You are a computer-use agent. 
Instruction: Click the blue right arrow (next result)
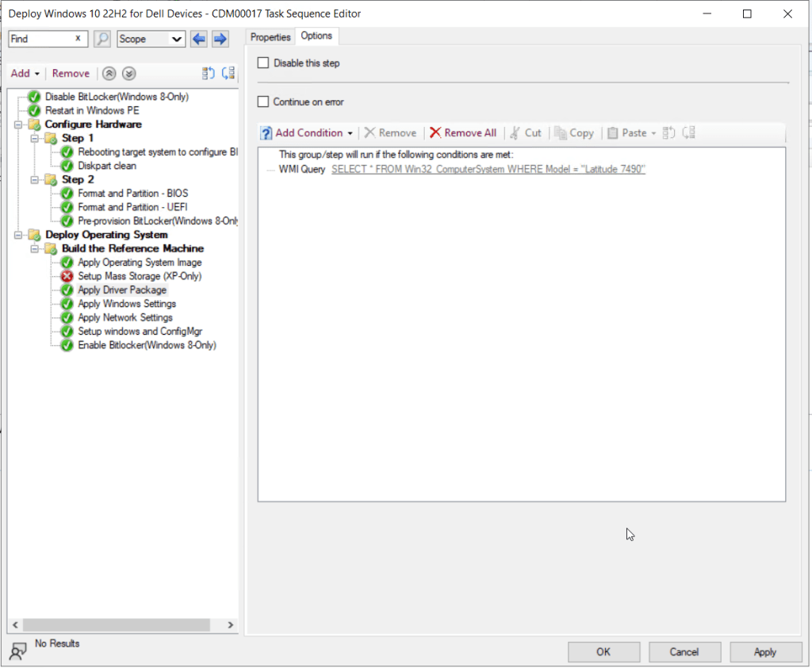click(220, 39)
